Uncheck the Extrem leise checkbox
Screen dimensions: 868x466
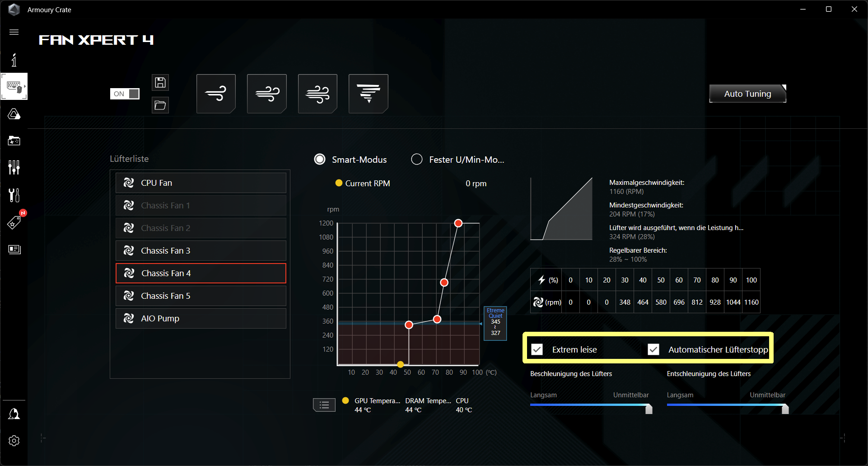point(537,349)
